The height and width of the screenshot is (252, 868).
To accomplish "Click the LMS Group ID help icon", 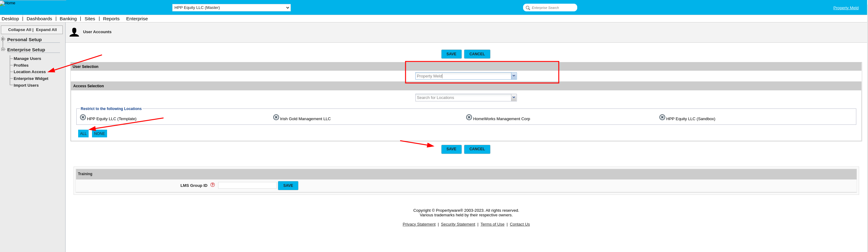I will pos(213,185).
